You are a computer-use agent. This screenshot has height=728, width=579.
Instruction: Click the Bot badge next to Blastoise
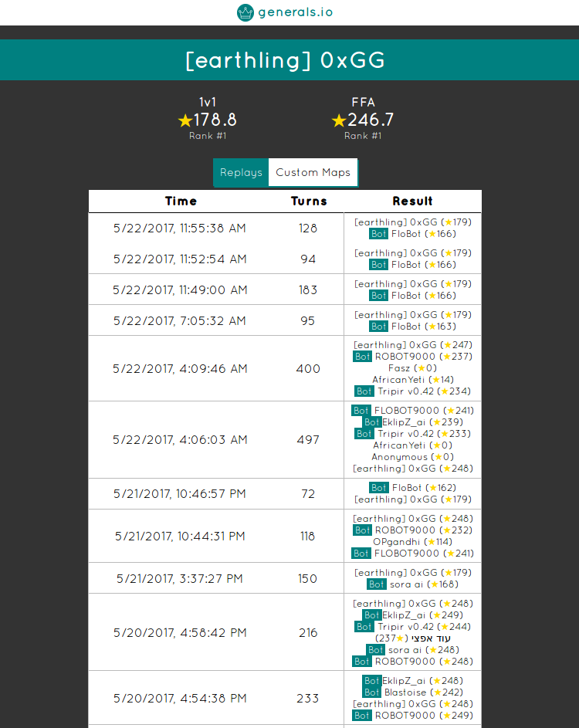372,692
